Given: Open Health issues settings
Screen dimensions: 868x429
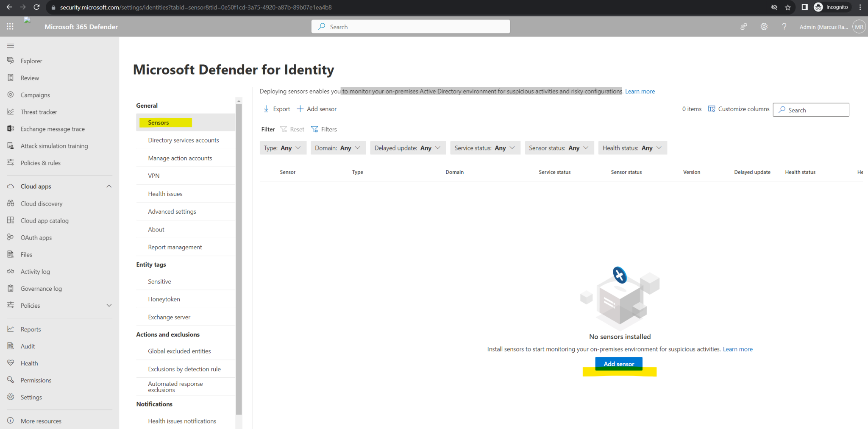Looking at the screenshot, I should pos(186,194).
